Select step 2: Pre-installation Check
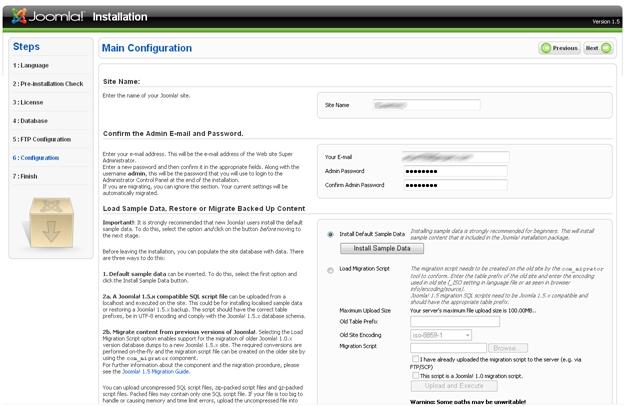 [x=48, y=84]
